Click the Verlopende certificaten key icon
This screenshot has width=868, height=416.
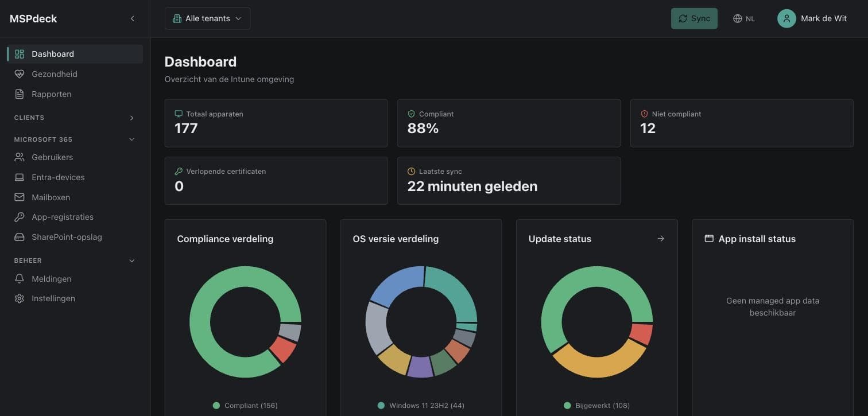point(179,172)
